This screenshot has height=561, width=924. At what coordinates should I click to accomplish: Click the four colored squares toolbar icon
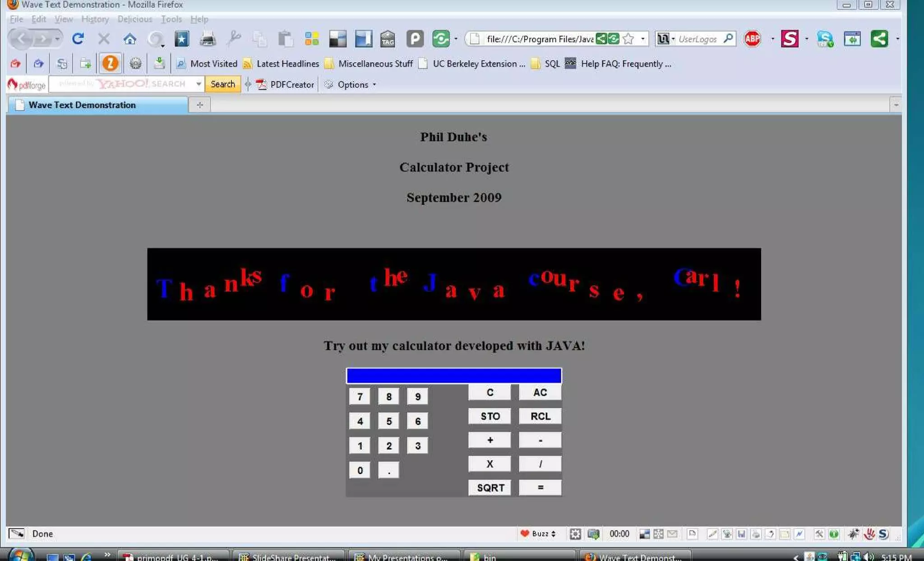pyautogui.click(x=312, y=39)
